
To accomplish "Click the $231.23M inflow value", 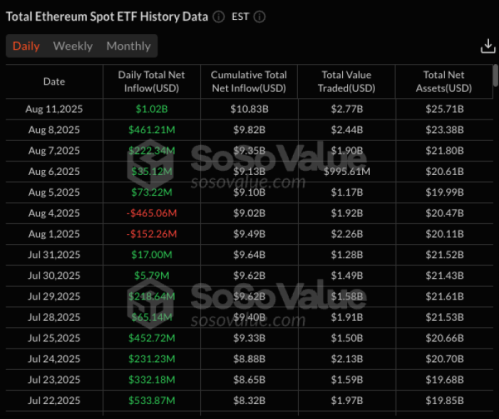I will 152,359.
